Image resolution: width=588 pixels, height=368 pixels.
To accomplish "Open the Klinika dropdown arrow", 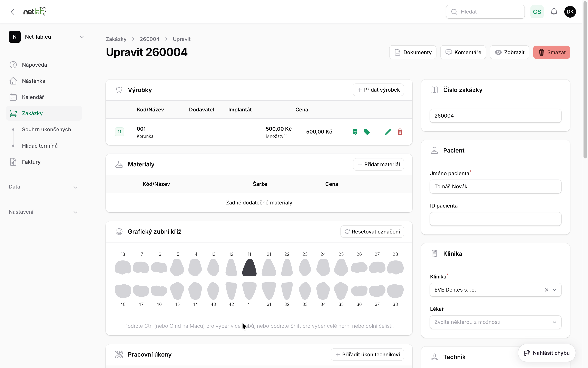I will 555,290.
